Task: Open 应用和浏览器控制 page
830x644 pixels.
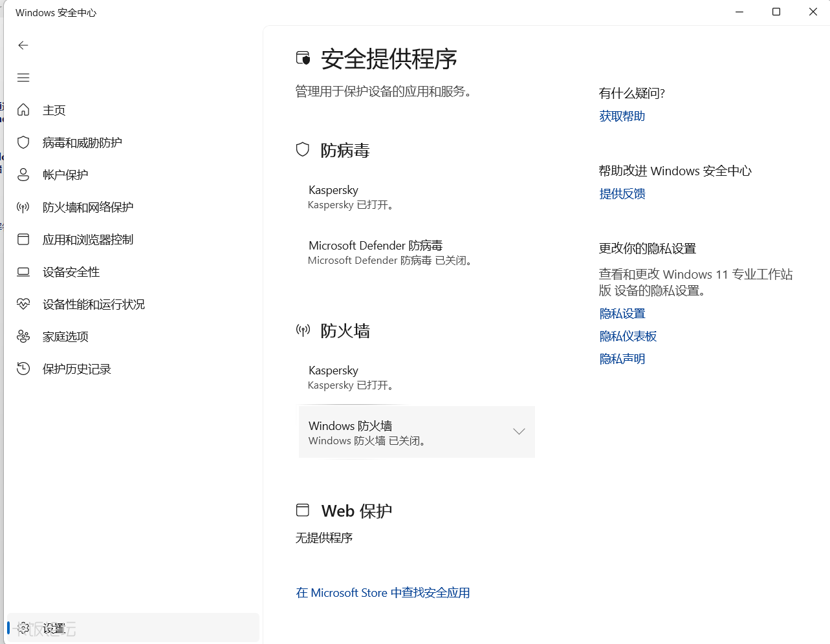Action: pos(133,239)
